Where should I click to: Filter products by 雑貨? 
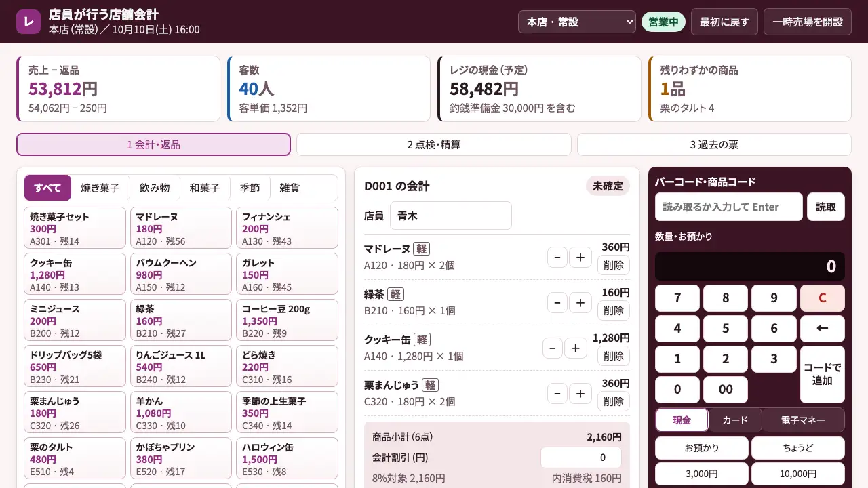tap(290, 188)
